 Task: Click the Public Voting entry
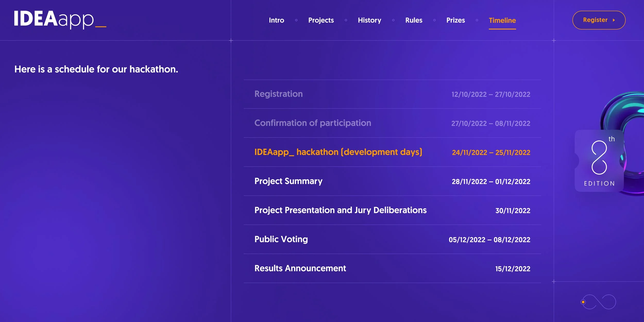tap(392, 240)
